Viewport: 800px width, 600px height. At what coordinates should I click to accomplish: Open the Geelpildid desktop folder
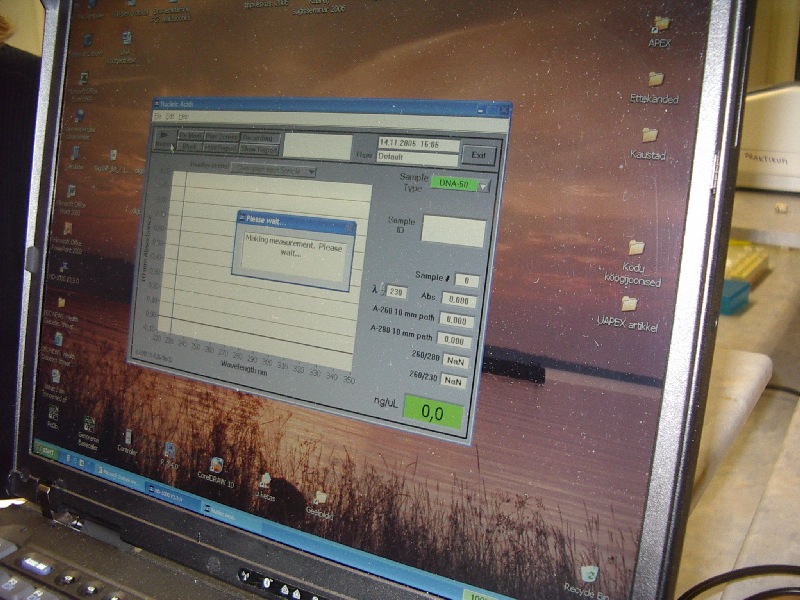[x=319, y=505]
